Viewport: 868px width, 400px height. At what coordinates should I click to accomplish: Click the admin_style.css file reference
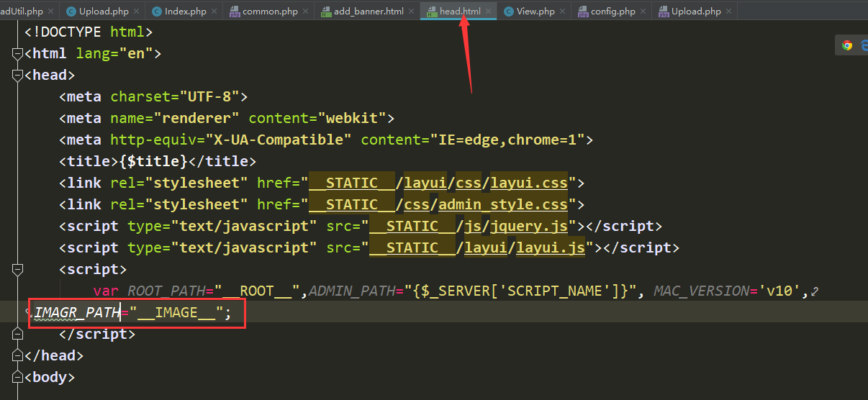(x=503, y=204)
